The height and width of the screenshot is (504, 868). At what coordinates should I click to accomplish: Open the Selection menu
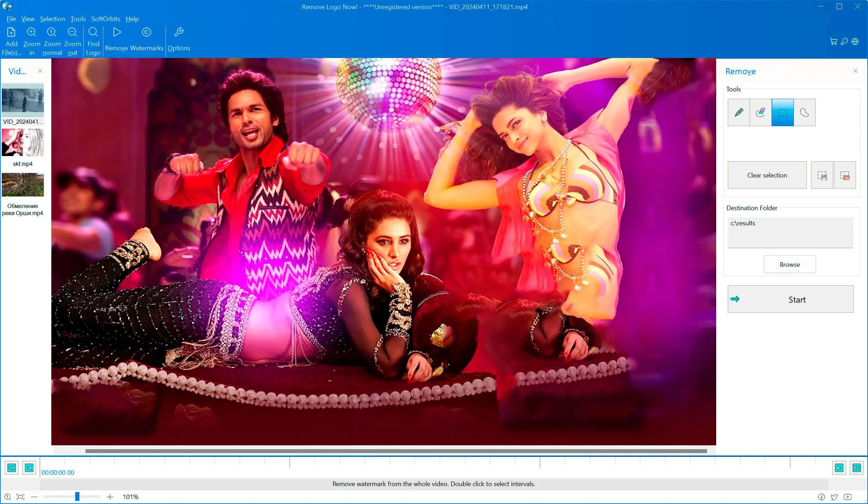click(52, 19)
